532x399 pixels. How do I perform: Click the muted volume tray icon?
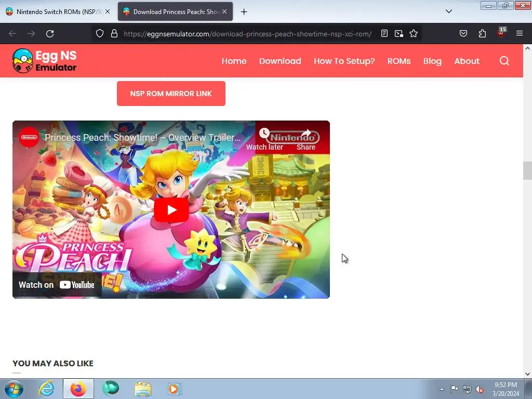point(480,389)
